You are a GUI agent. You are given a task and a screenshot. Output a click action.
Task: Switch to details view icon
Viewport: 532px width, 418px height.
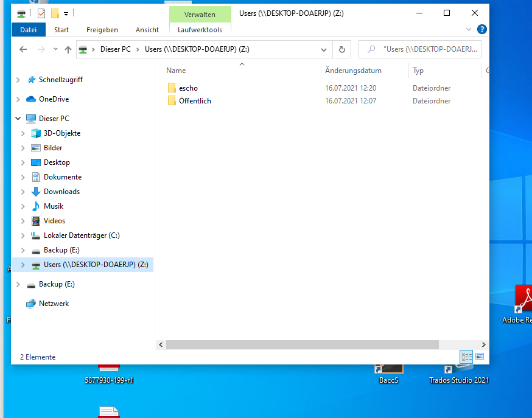click(x=467, y=357)
